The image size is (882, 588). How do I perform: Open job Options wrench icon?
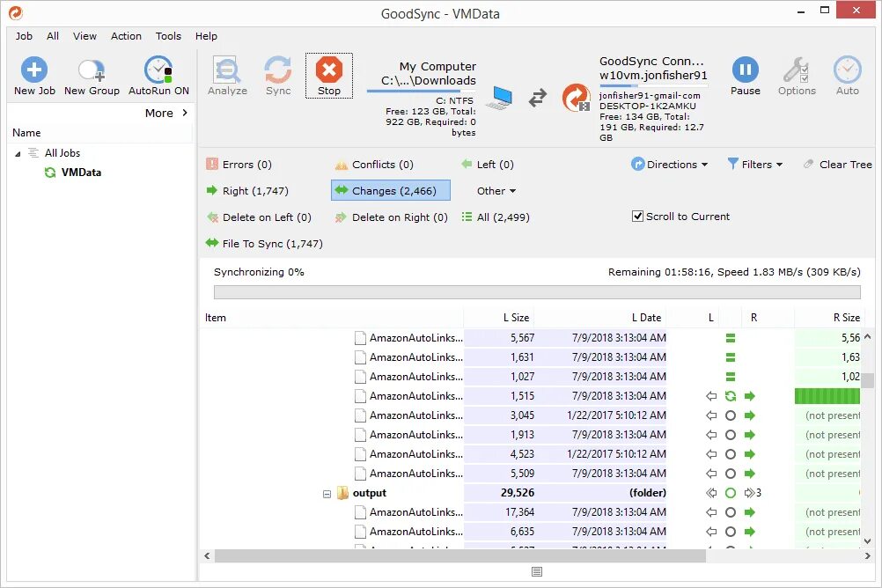click(797, 70)
